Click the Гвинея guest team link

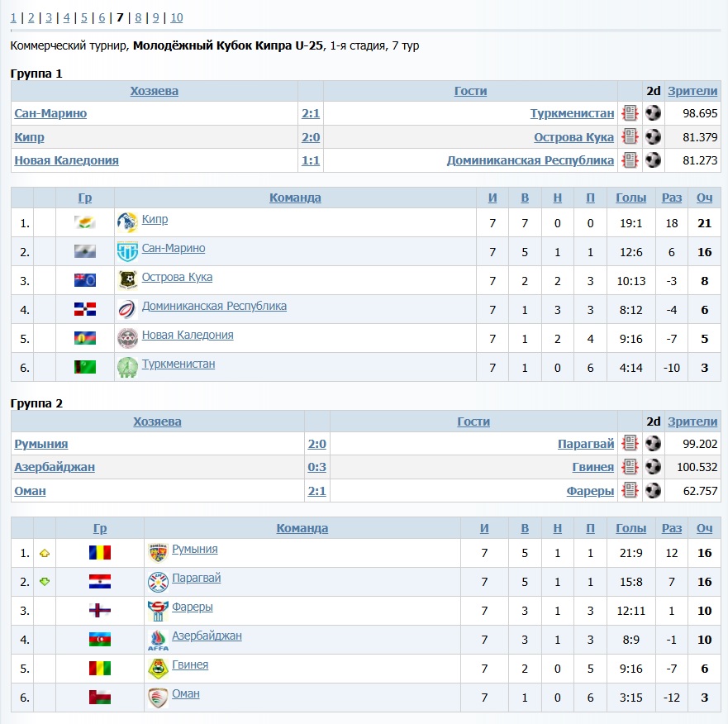coord(592,467)
